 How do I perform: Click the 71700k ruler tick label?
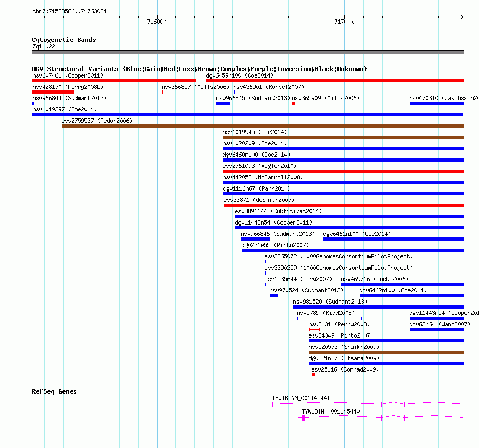[344, 22]
